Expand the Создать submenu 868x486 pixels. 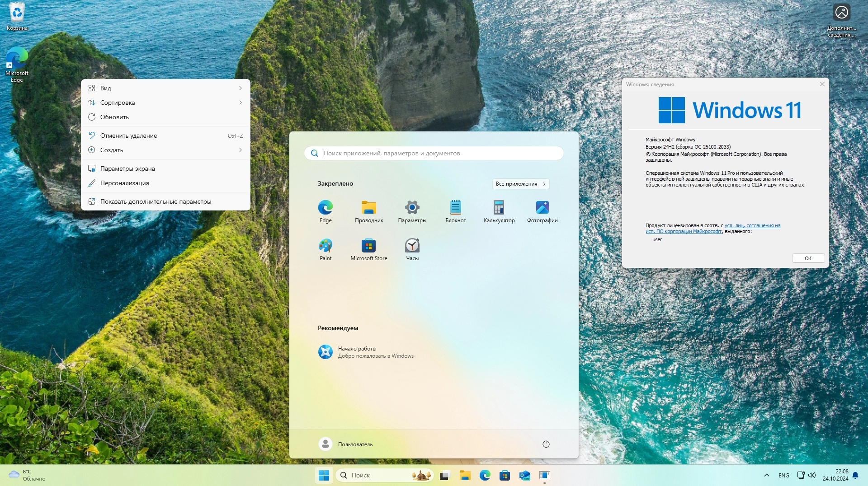pyautogui.click(x=165, y=150)
